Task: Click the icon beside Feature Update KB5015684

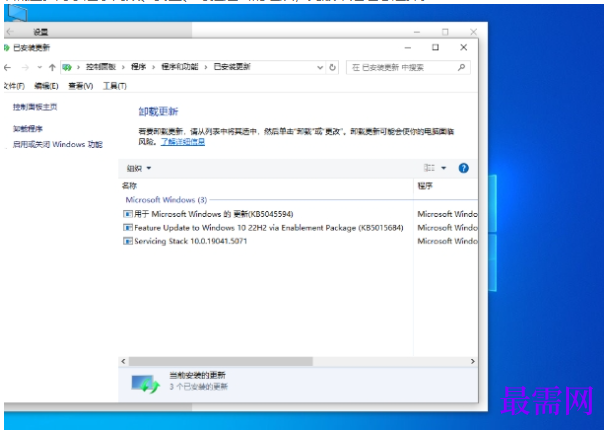Action: (128, 228)
